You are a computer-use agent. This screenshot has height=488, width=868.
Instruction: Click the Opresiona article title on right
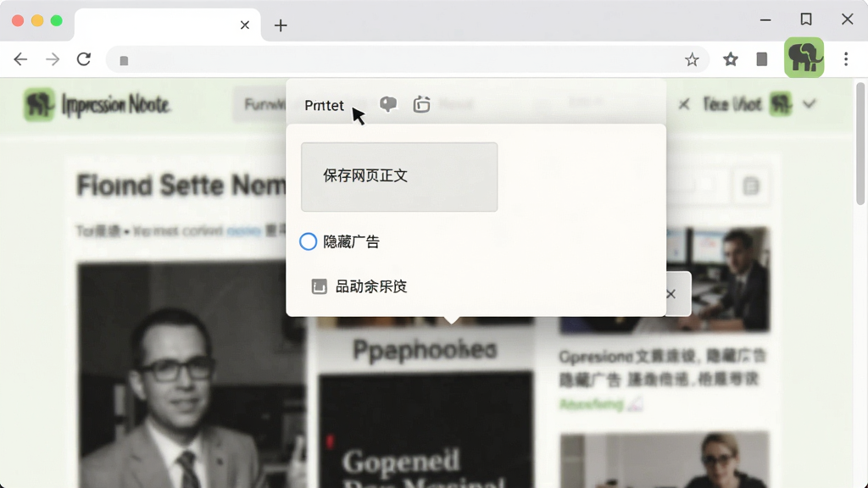[x=662, y=368]
